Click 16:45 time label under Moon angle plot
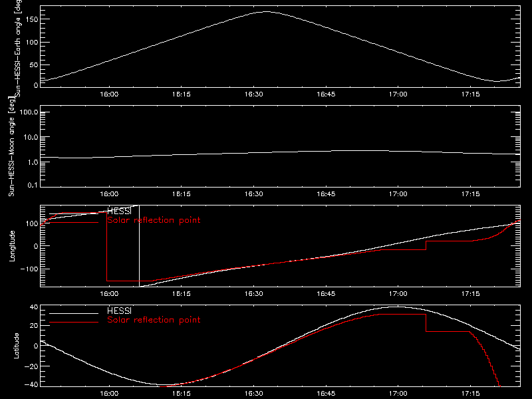Image resolution: width=532 pixels, height=399 pixels. click(326, 194)
